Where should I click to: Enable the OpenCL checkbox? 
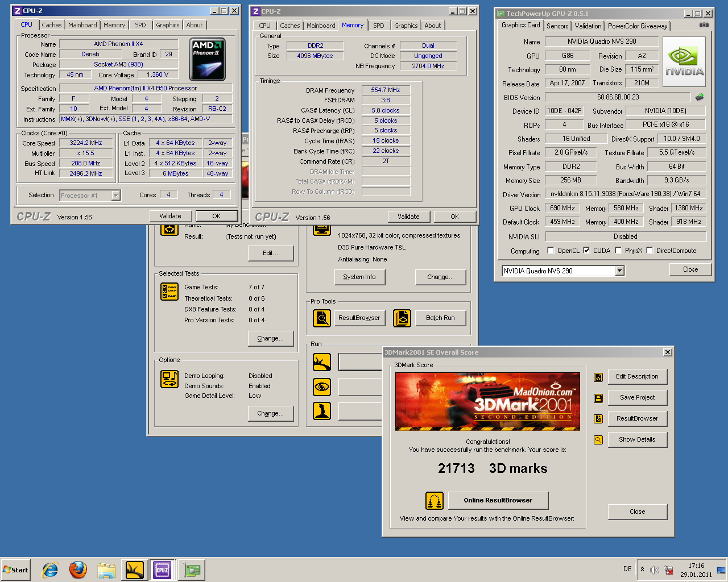pyautogui.click(x=551, y=251)
